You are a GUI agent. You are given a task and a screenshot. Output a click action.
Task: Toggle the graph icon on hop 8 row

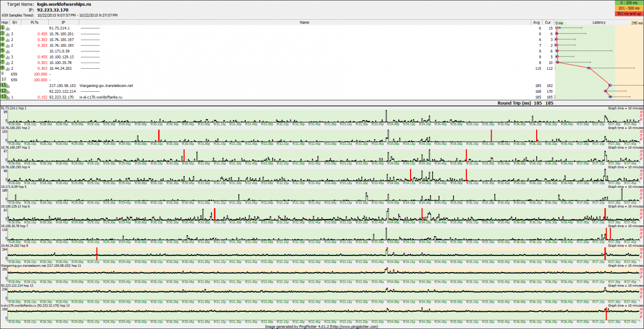[x=9, y=68]
